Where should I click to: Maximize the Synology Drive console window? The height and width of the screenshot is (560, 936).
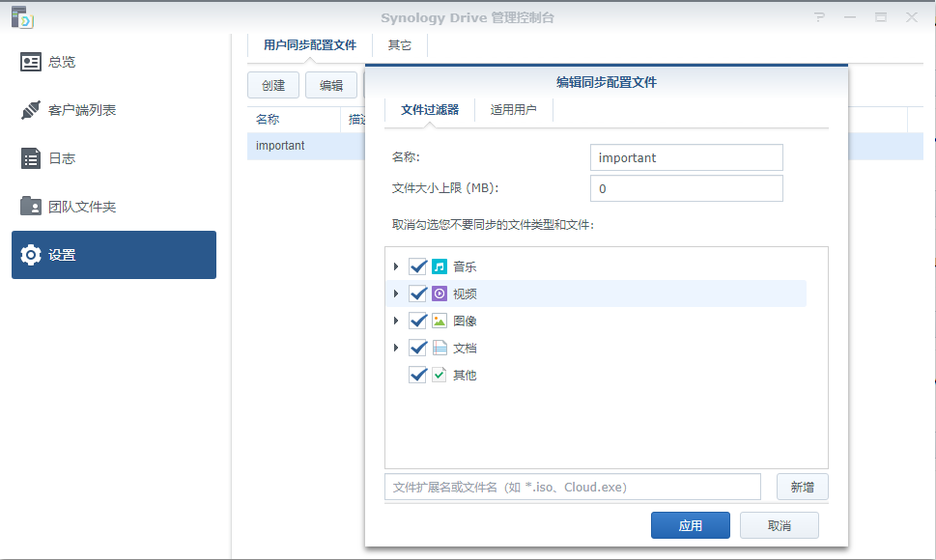(881, 17)
